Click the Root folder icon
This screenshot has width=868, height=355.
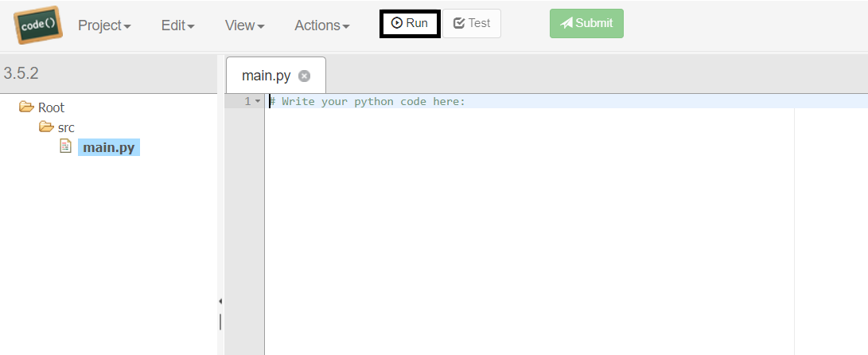pos(26,107)
